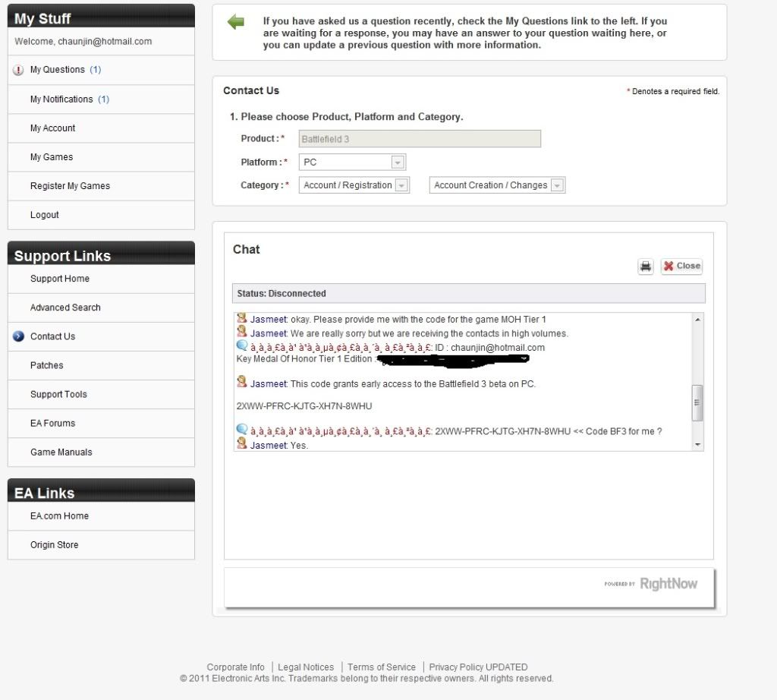Click Jasmeet's agent avatar in first chat line
777x700 pixels.
click(x=242, y=318)
